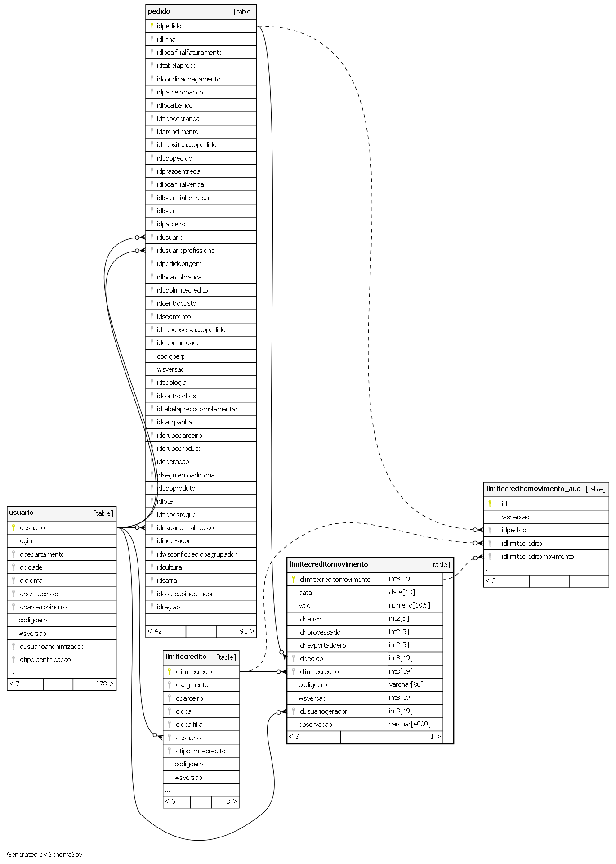Click the '< 7' parents count in usuario
This screenshot has height=864, width=616.
point(25,684)
